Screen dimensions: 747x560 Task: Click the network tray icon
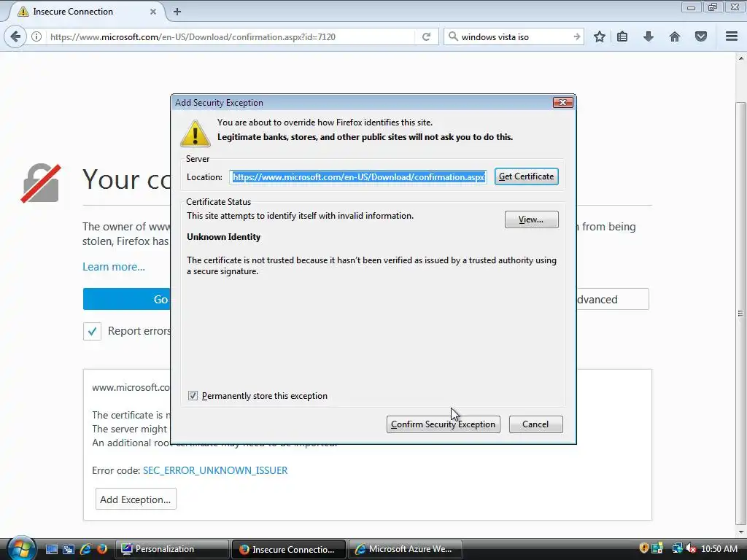(677, 548)
